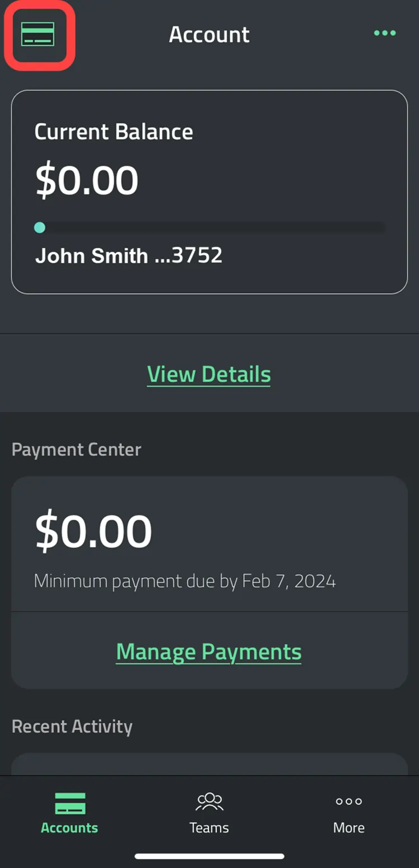The width and height of the screenshot is (419, 868).
Task: Switch to the Teams tab label
Action: coord(209,828)
